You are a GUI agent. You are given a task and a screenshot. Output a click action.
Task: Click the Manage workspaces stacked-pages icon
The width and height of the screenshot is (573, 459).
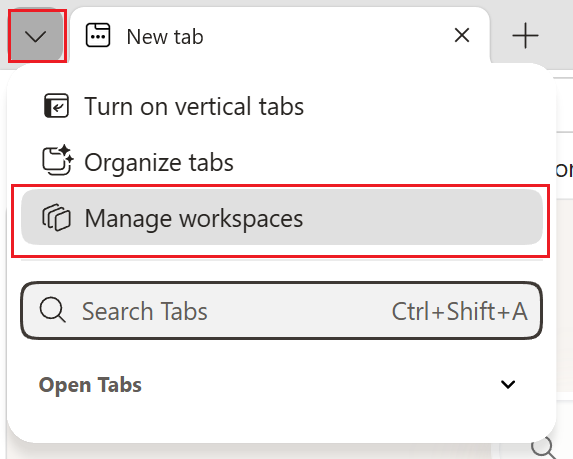tap(56, 218)
